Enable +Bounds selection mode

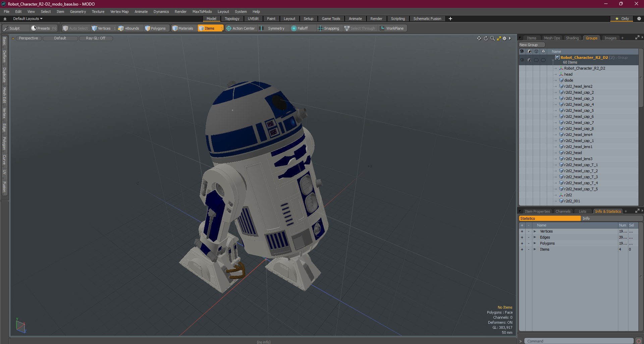129,28
